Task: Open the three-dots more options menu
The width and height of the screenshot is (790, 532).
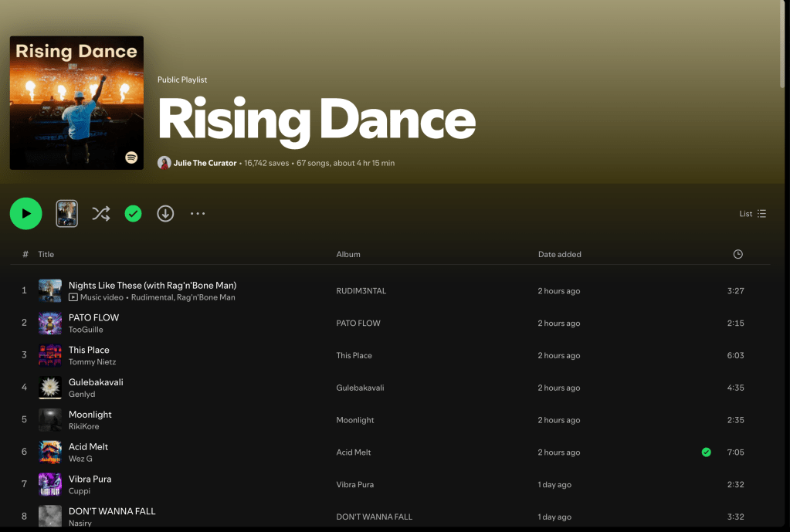Action: [198, 214]
